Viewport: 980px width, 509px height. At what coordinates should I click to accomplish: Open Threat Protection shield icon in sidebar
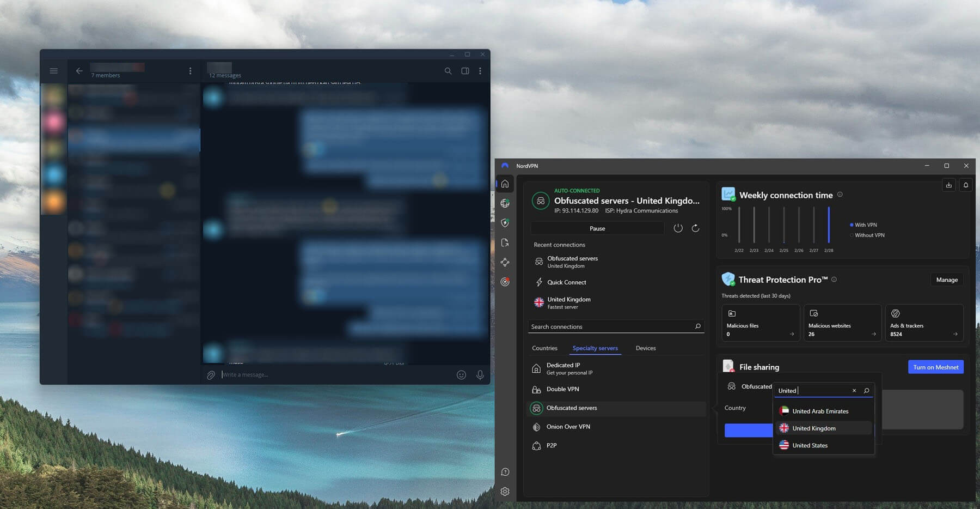(505, 222)
